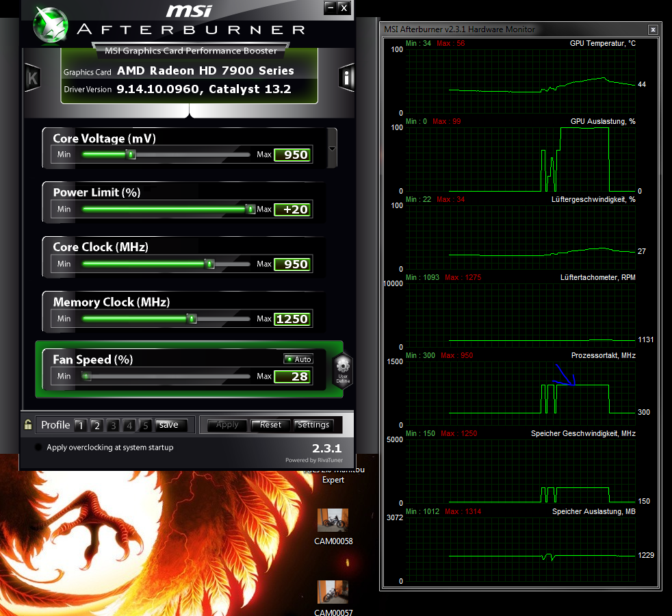Toggle the fan speed Auto button
This screenshot has height=616, width=672.
click(x=299, y=359)
